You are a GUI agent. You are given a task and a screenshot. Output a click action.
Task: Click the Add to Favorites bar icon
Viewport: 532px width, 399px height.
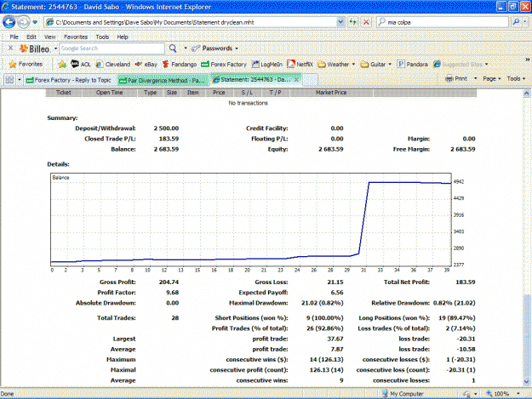62,64
